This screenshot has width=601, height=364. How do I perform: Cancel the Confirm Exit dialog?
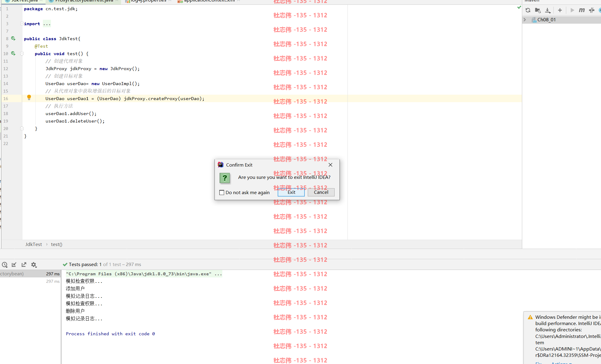tap(321, 192)
